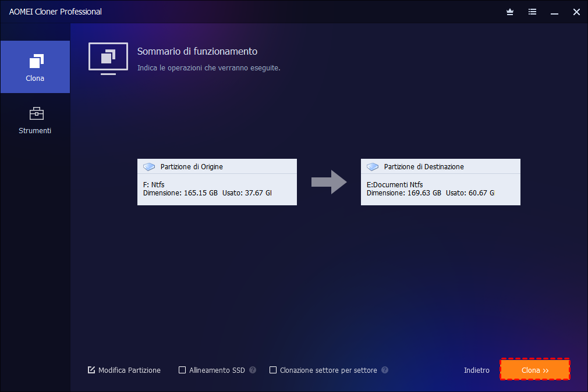588x392 pixels.
Task: Minimize the AOMEI Cloner window
Action: point(554,12)
